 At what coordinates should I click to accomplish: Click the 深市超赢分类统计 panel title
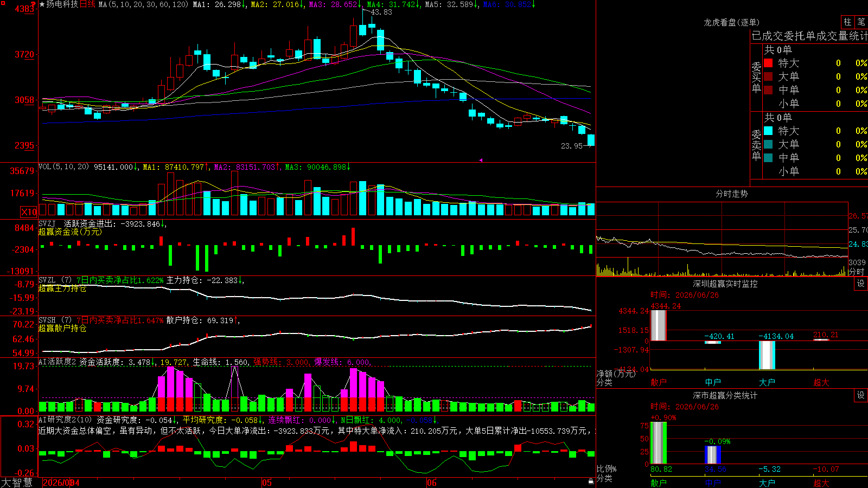725,395
